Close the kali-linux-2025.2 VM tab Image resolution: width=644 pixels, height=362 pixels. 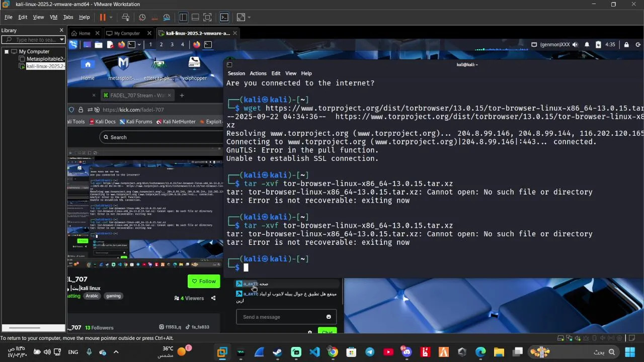[234, 33]
